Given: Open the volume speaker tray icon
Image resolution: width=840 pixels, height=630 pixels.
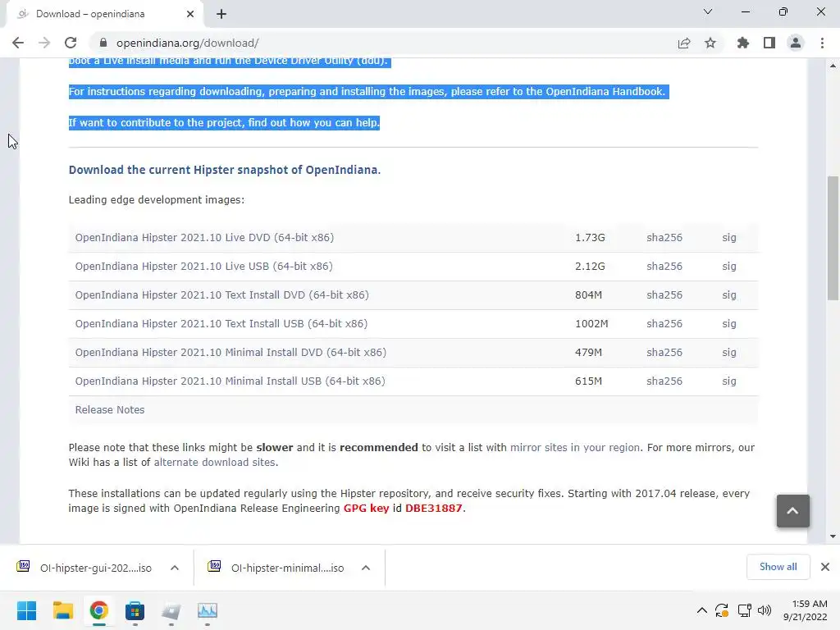Looking at the screenshot, I should coord(765,610).
